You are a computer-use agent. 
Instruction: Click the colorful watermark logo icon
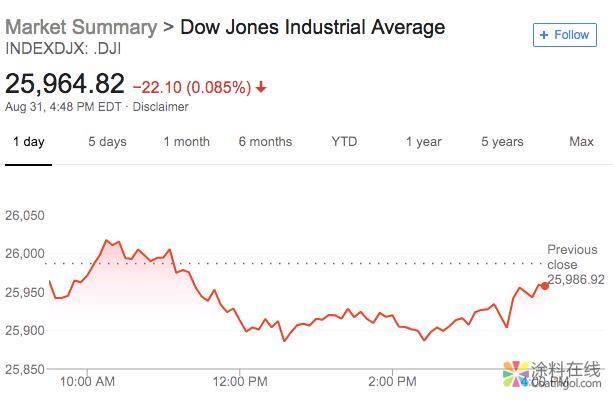[514, 373]
